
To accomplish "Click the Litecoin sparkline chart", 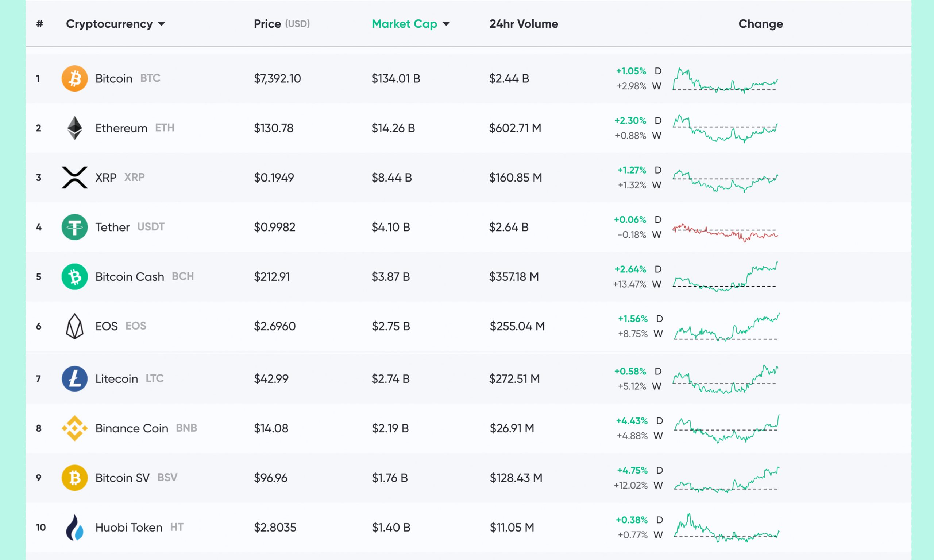I will 725,379.
